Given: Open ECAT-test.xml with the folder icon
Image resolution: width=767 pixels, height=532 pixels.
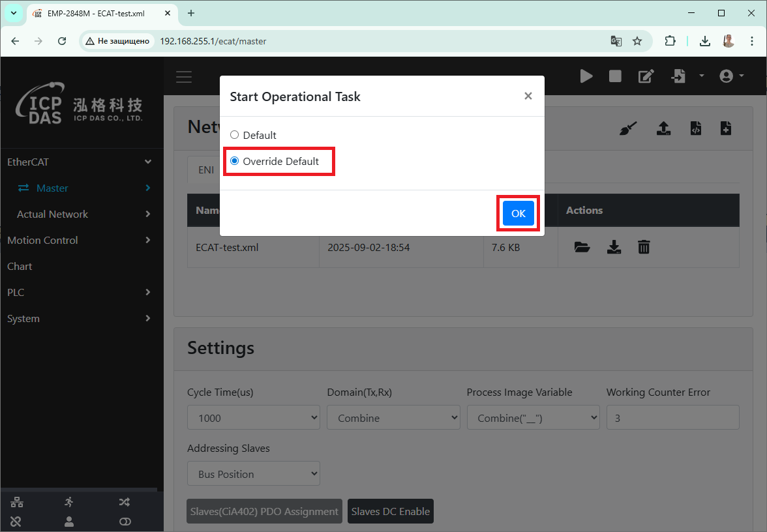Looking at the screenshot, I should pos(582,247).
